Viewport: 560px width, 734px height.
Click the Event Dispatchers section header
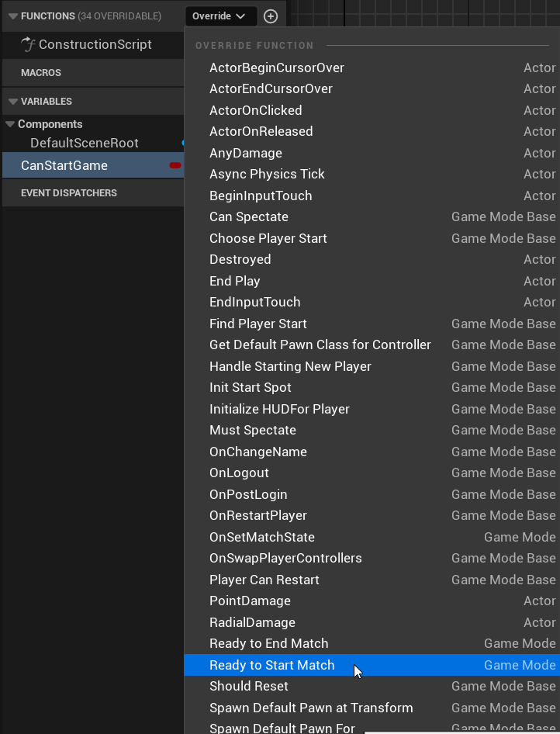click(68, 193)
